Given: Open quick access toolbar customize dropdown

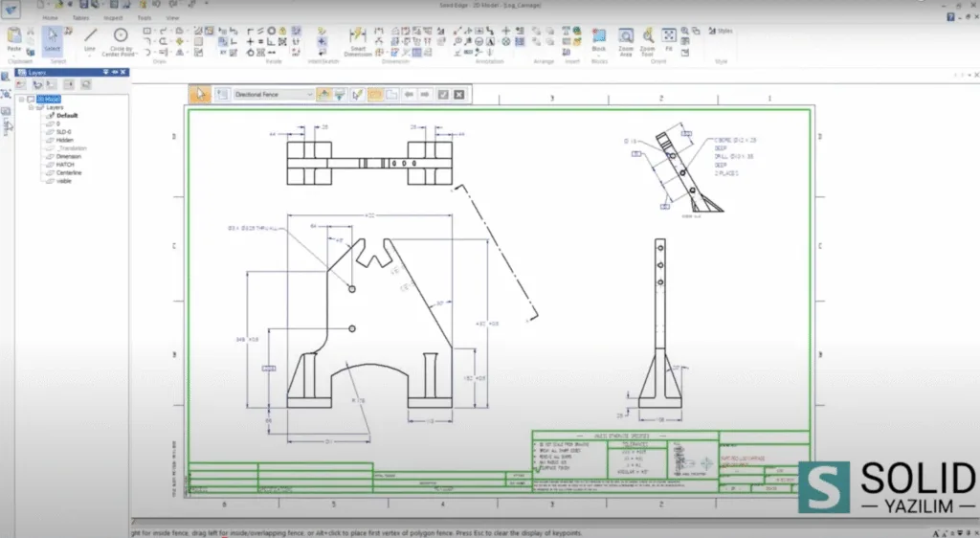Looking at the screenshot, I should tap(207, 5).
